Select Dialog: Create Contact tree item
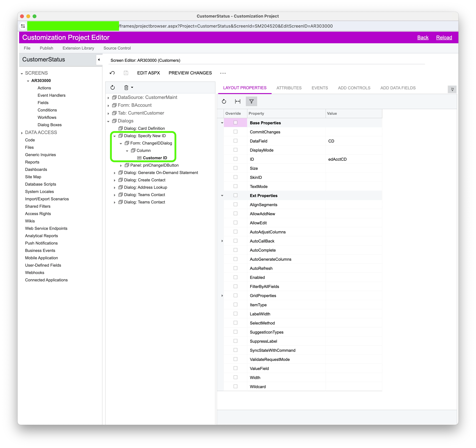 145,180
